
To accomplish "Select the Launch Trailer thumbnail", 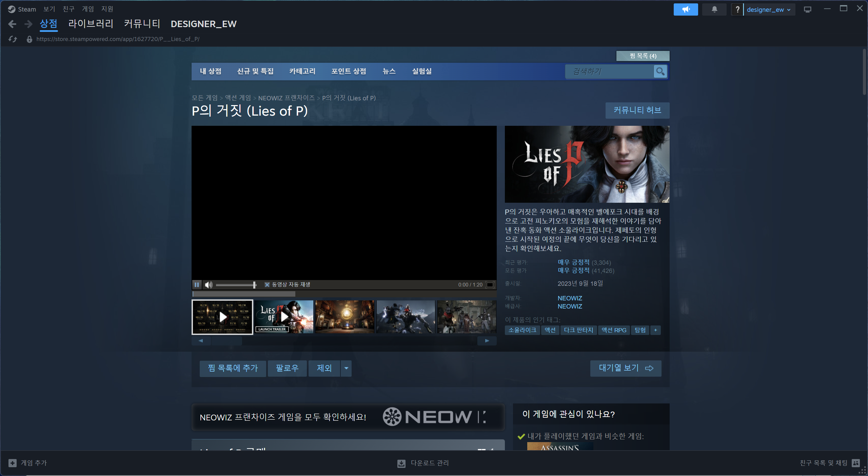I will click(x=284, y=317).
